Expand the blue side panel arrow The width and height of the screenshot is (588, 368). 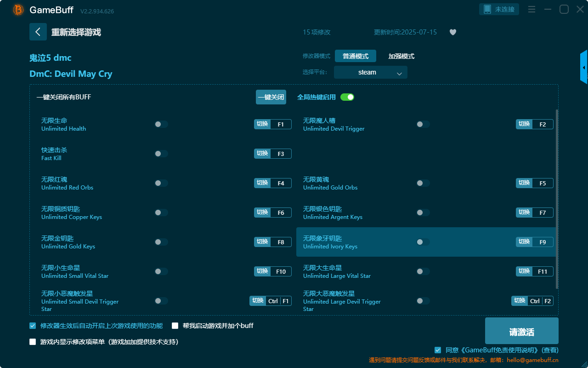click(584, 67)
